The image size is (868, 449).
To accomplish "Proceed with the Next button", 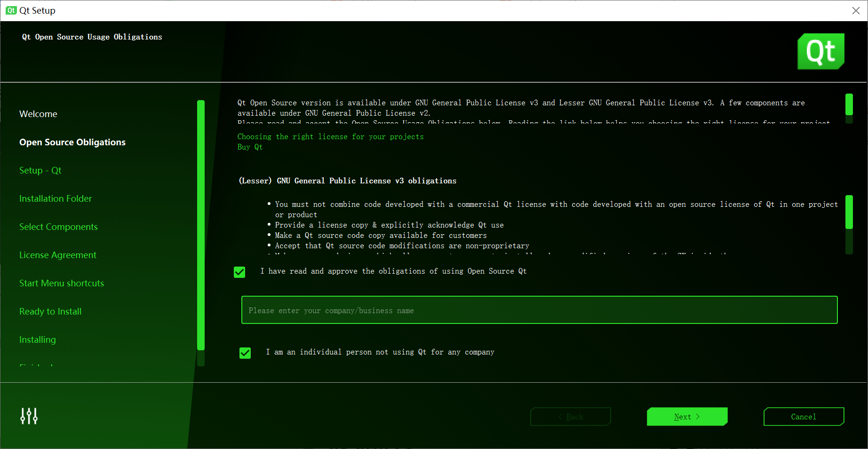I will (x=687, y=417).
